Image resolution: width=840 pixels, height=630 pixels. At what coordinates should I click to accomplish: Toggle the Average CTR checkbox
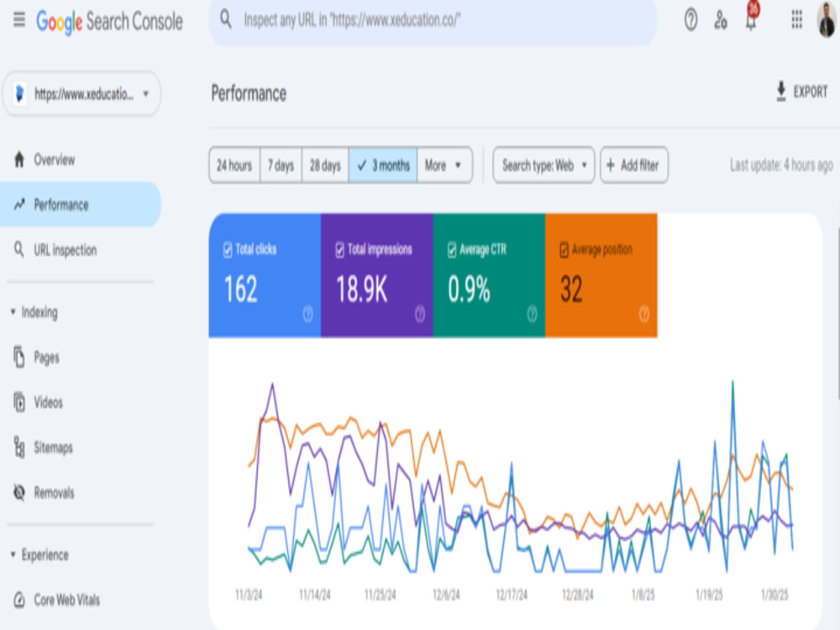click(452, 249)
